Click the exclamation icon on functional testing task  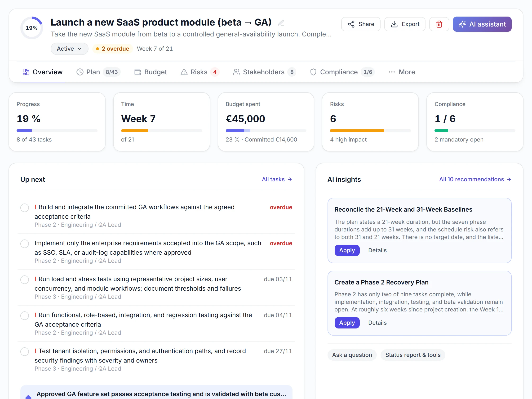point(35,315)
